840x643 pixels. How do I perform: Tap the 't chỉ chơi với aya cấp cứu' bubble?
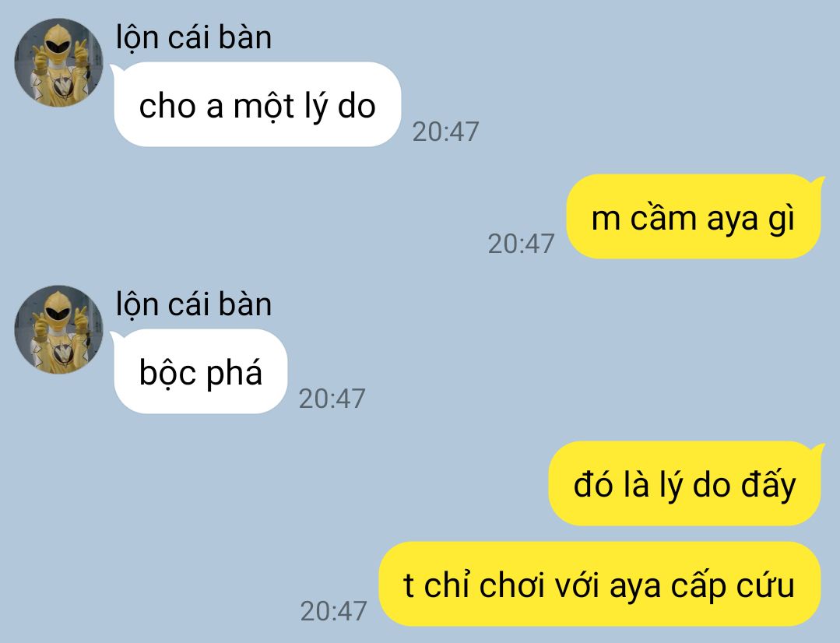click(x=600, y=584)
